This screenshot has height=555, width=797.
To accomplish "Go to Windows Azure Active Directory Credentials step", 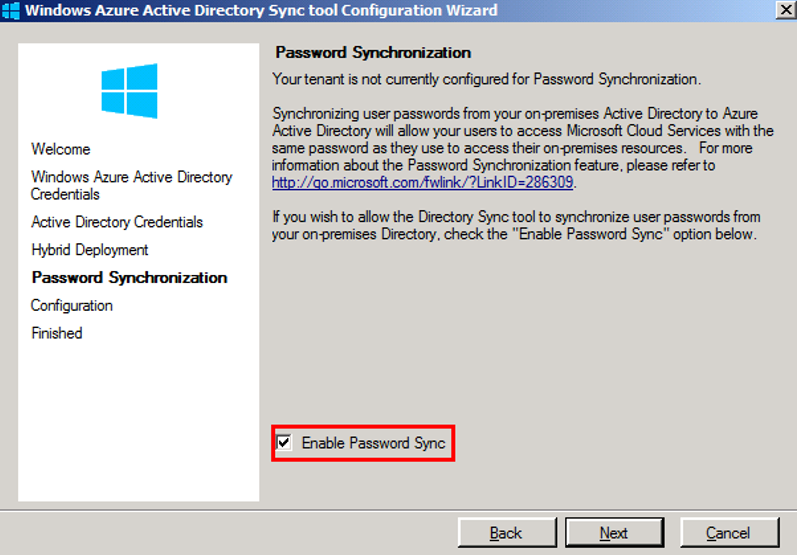I will coord(131,185).
